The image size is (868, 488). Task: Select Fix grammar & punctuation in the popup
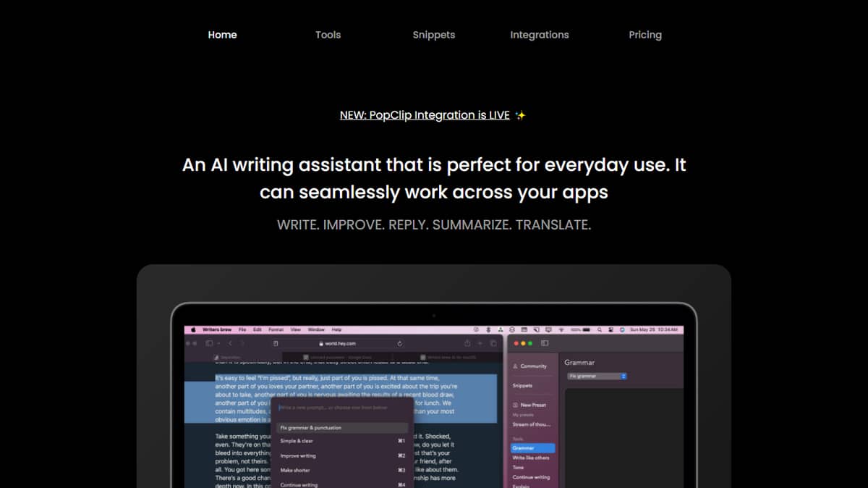click(341, 427)
